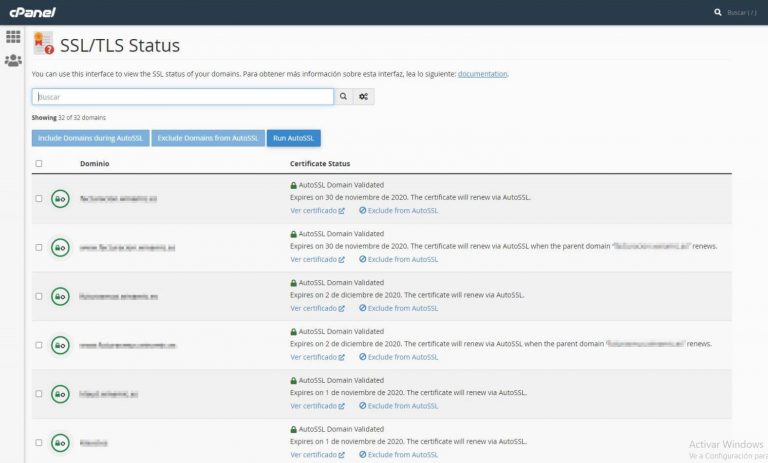Screen dimensions: 768x463
Task: Open the apps grid icon in the sidebar
Action: [13, 37]
